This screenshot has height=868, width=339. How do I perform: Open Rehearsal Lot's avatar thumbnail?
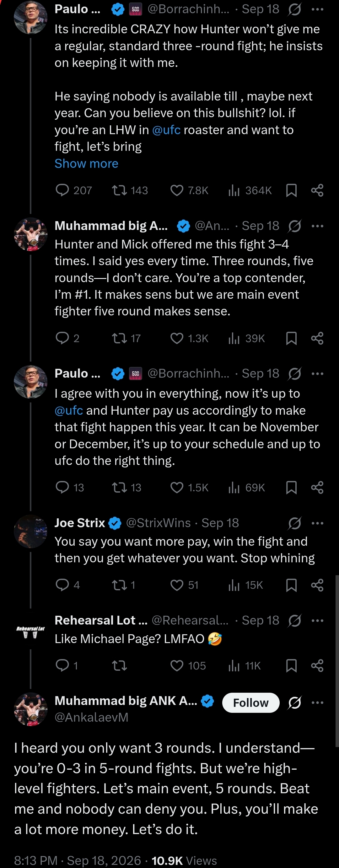point(31,629)
